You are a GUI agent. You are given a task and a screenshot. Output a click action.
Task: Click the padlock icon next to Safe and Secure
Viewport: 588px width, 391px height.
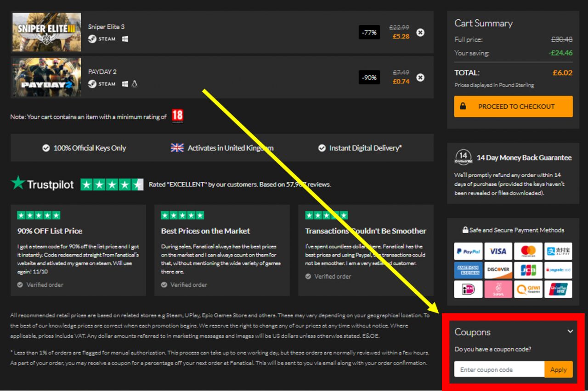tap(465, 230)
